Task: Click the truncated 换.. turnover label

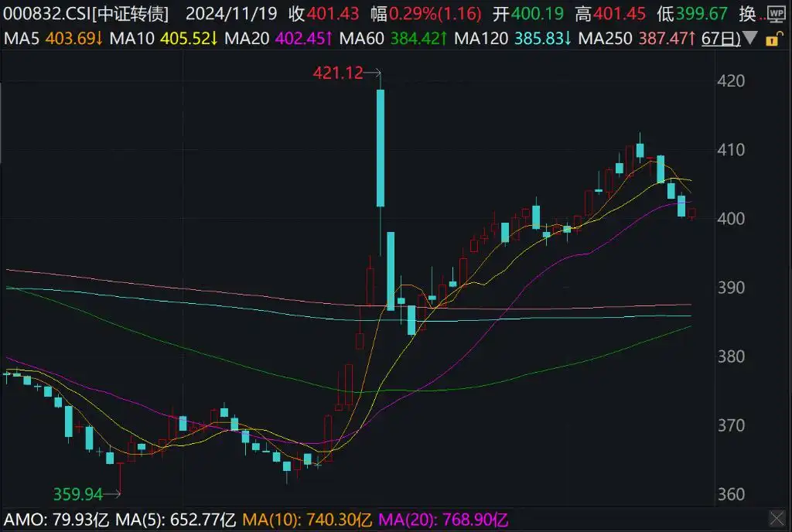Action: (752, 14)
